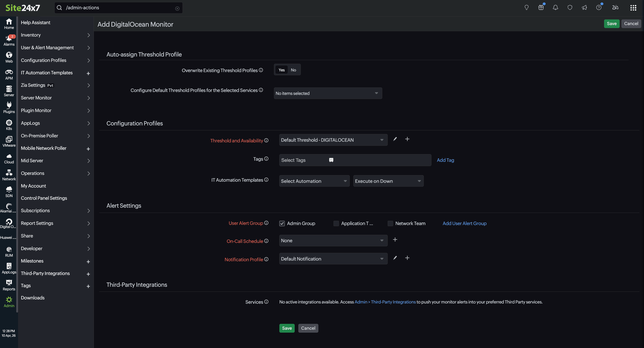This screenshot has width=644, height=348.
Task: Open the Kubernetes (K8s) monitoring section
Action: (x=9, y=125)
